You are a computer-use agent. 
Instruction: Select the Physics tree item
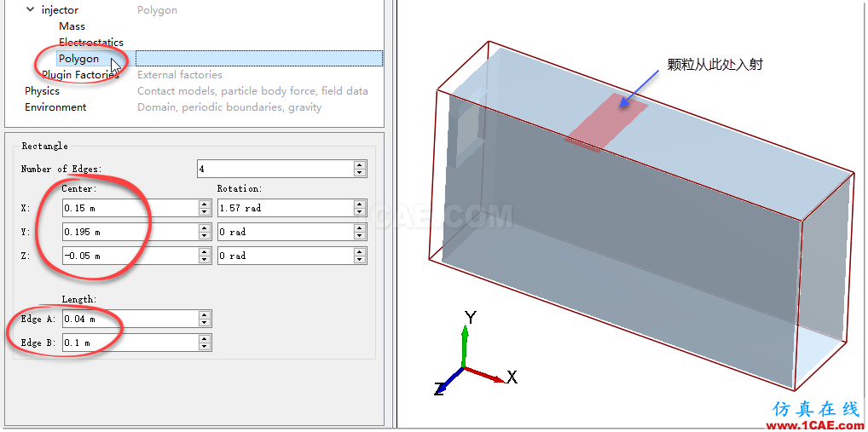click(42, 90)
